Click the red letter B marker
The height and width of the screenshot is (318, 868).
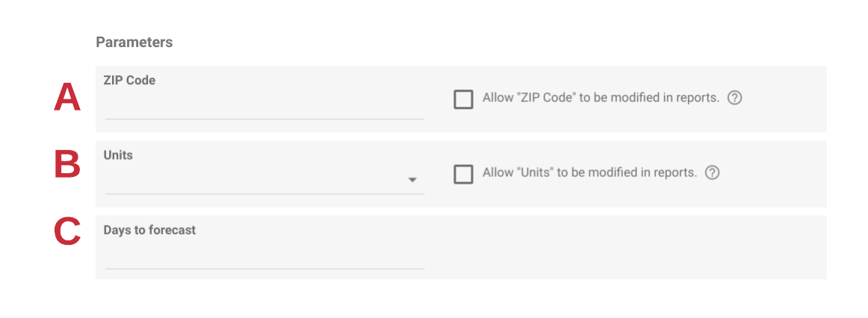tap(67, 165)
